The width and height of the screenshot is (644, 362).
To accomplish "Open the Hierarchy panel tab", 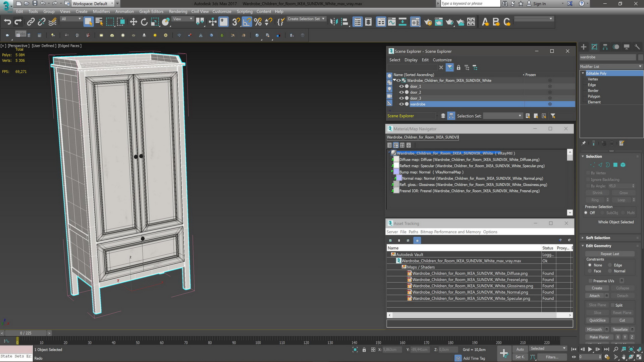I will (605, 47).
